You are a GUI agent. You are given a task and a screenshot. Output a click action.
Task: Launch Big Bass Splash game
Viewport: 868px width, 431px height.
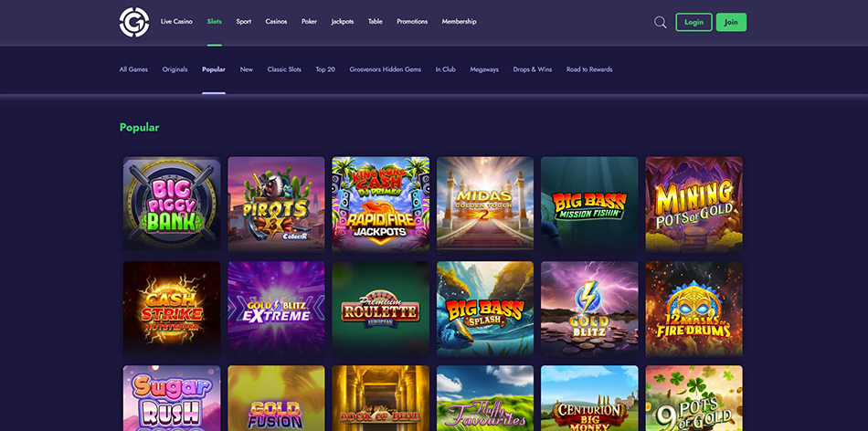point(485,310)
